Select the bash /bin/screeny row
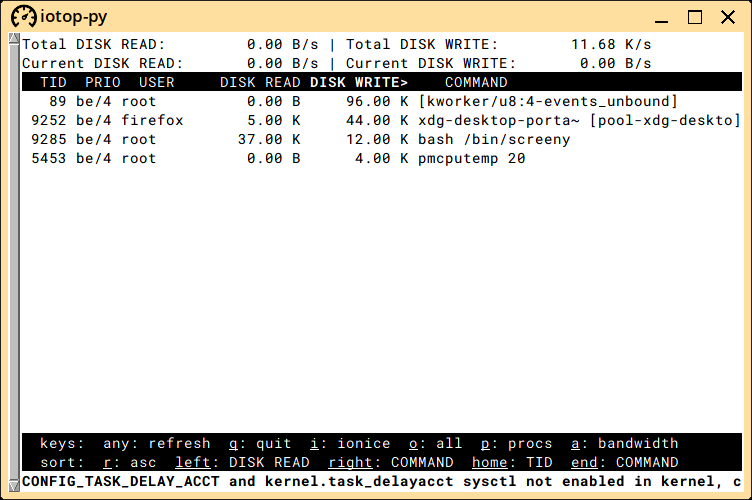The image size is (752, 500). [x=382, y=140]
